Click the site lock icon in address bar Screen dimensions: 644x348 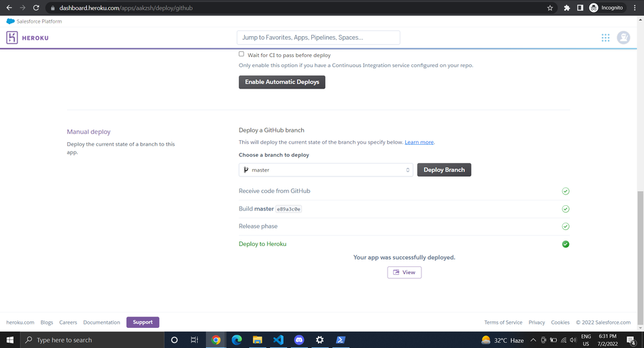point(52,8)
